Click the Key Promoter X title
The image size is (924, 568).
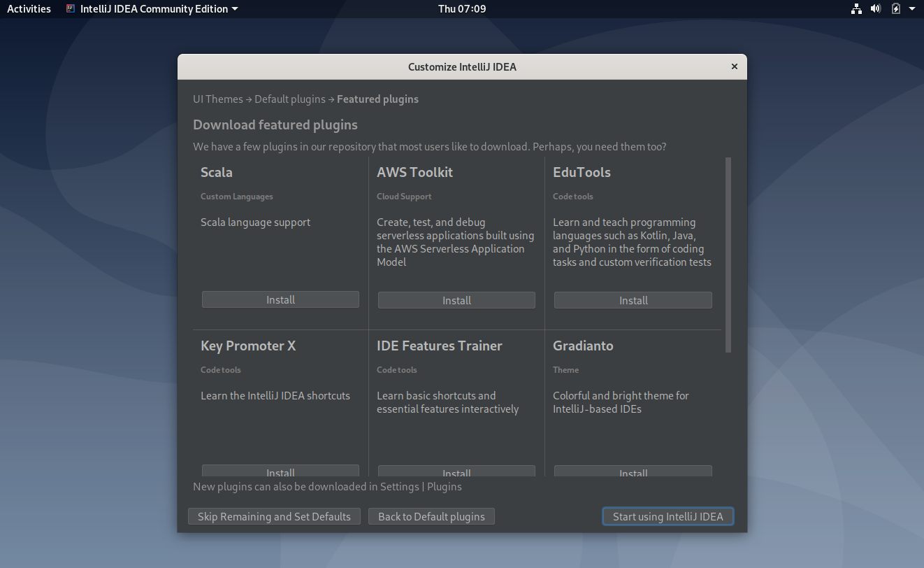point(248,346)
